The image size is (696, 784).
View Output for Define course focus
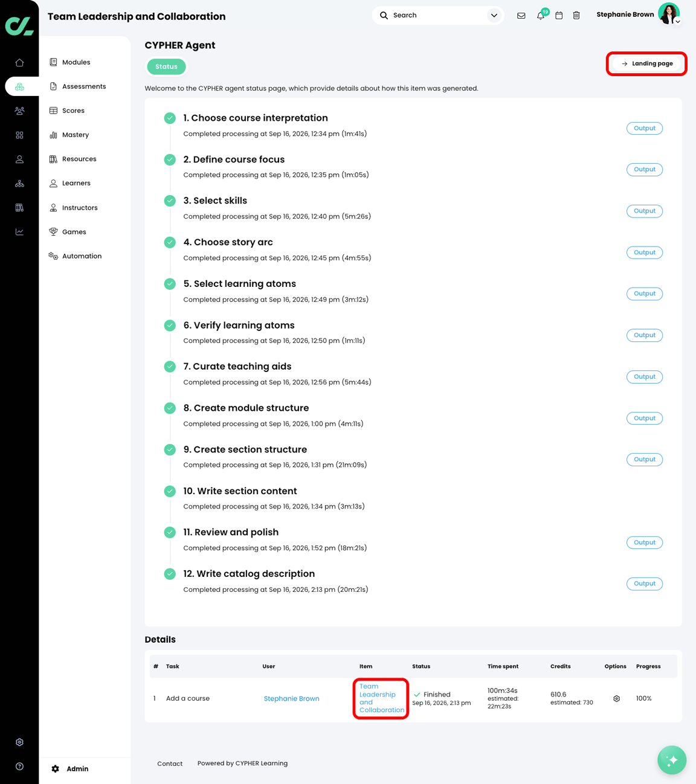645,170
